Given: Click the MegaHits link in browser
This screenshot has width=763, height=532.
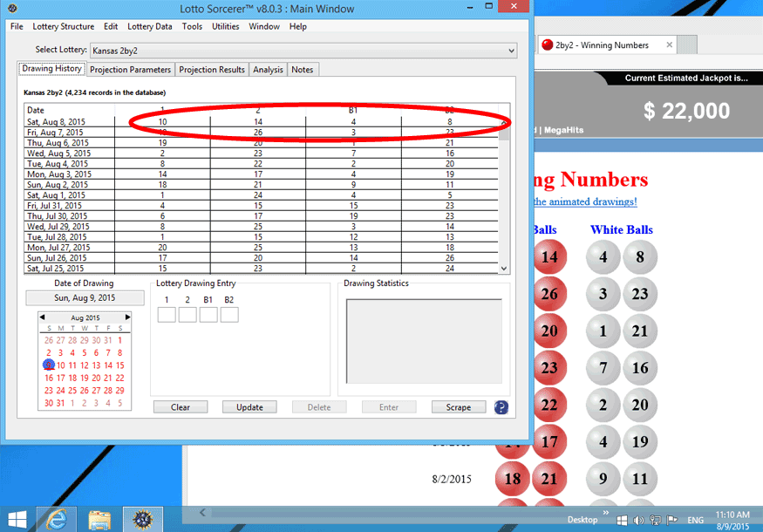Looking at the screenshot, I should pos(563,130).
